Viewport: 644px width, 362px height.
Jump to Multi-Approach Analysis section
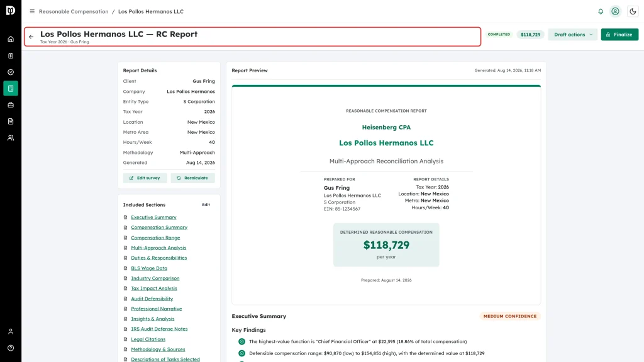(x=158, y=248)
